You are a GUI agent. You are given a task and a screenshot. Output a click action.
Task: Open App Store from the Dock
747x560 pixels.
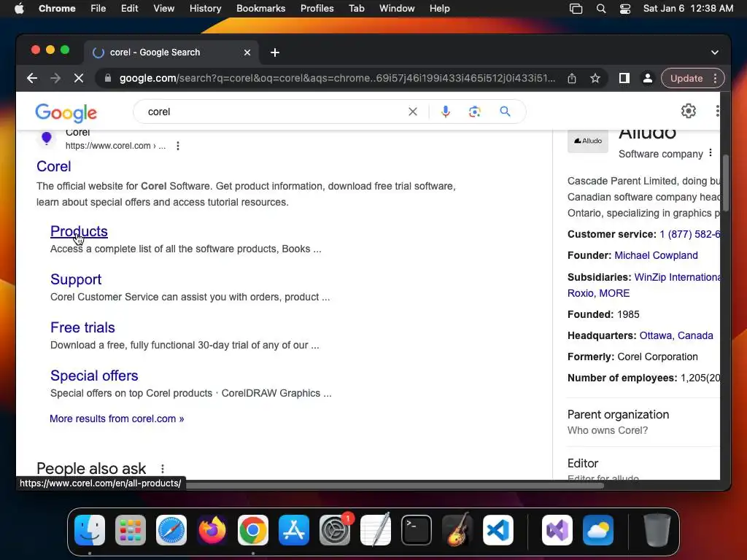pos(294,530)
